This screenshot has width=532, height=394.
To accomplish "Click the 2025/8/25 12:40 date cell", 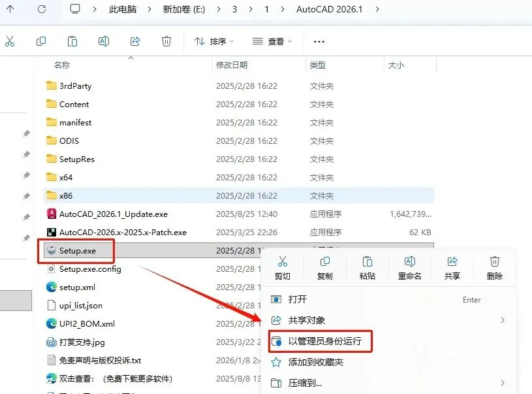I will pyautogui.click(x=247, y=214).
